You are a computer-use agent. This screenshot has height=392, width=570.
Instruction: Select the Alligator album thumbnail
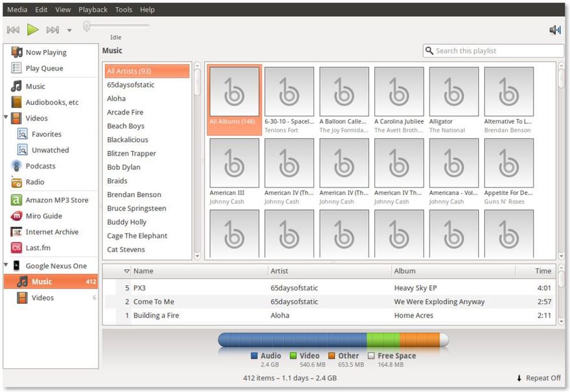tap(453, 91)
